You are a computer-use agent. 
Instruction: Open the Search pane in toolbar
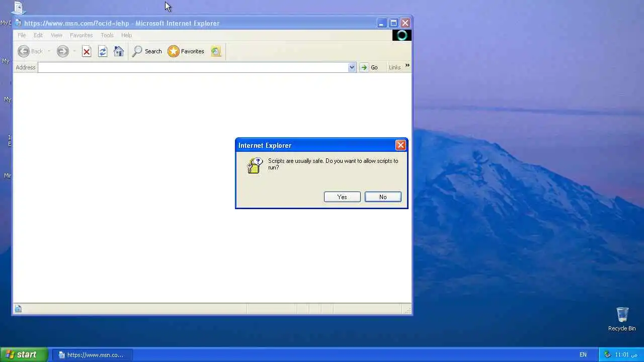point(147,51)
